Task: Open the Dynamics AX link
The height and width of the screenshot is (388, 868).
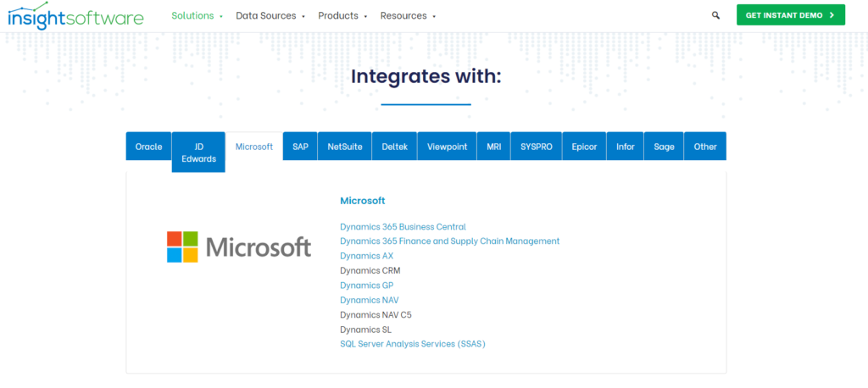Action: point(366,257)
